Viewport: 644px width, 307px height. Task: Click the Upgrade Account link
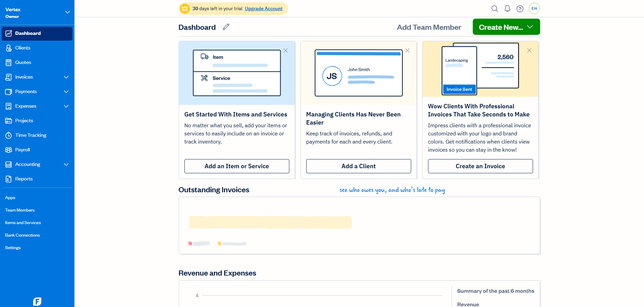264,9
